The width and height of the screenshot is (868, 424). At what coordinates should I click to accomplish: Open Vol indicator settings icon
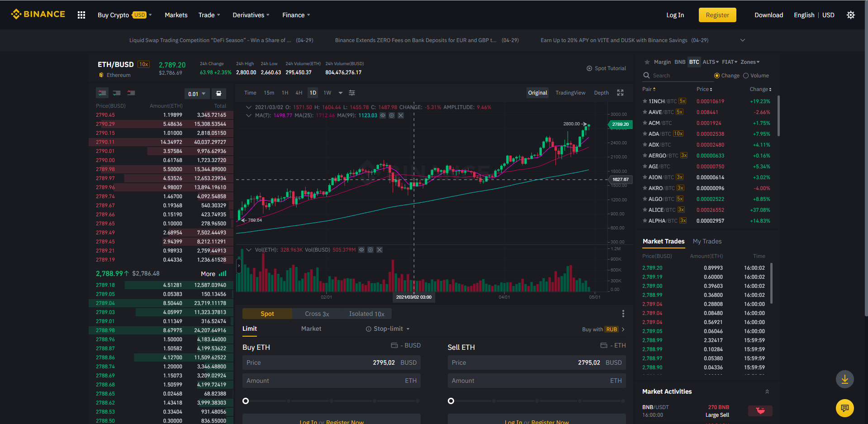[x=370, y=250]
